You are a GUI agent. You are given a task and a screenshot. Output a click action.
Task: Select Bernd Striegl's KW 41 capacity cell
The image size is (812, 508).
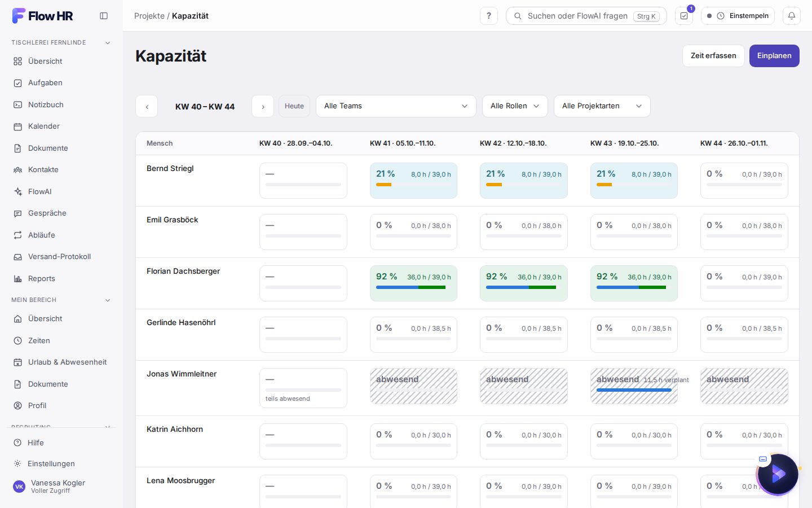coord(413,181)
